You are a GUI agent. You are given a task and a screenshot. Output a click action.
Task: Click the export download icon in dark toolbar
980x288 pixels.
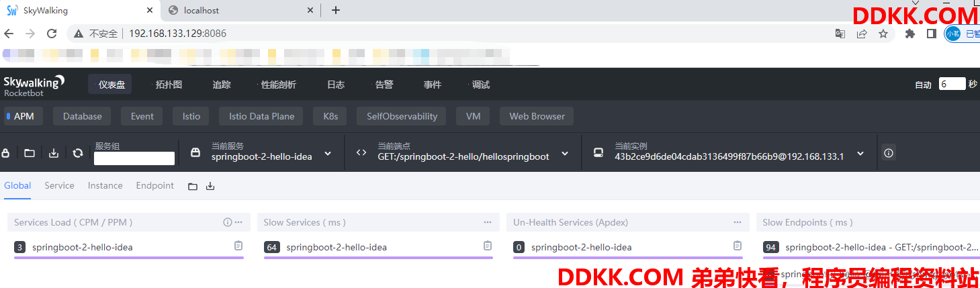(x=54, y=153)
